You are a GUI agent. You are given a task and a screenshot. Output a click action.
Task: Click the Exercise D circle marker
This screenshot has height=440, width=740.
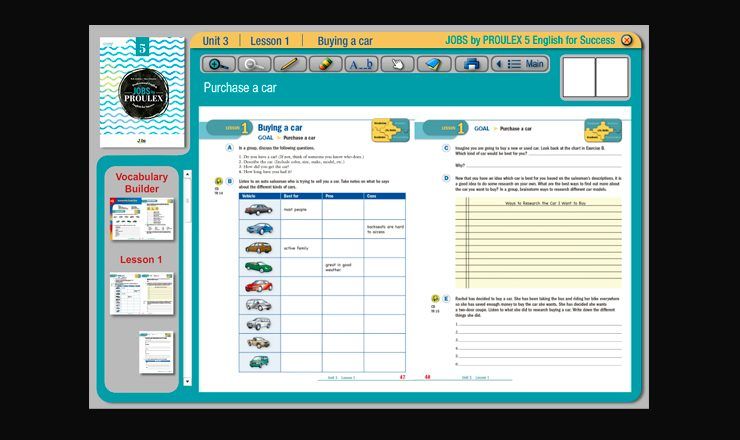tap(446, 178)
